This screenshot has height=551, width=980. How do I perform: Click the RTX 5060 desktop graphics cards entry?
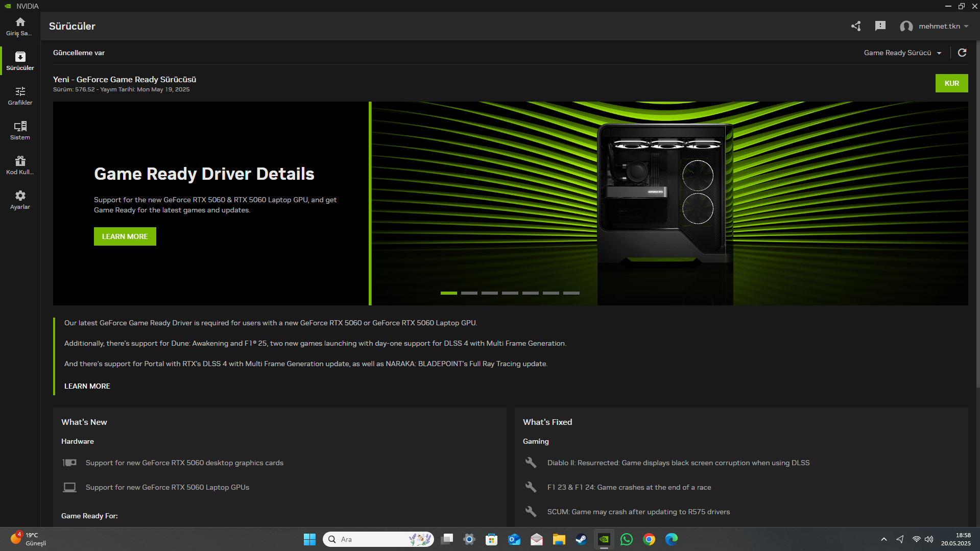pyautogui.click(x=184, y=463)
